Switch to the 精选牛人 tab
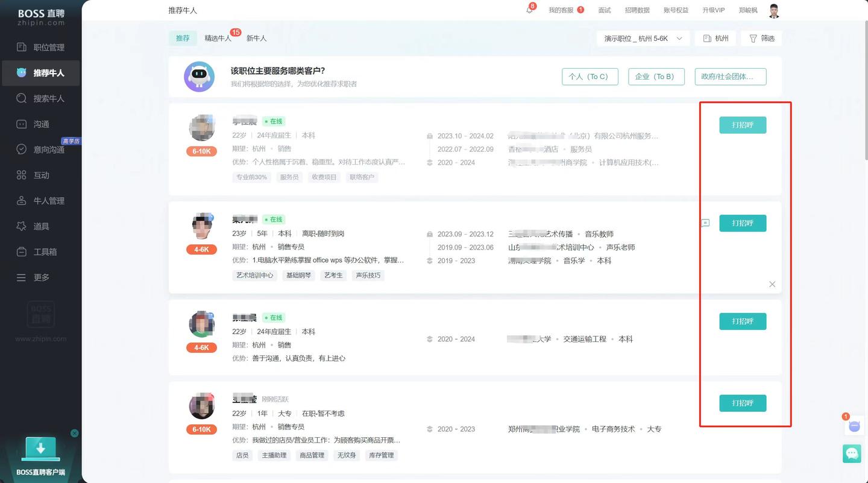Image resolution: width=868 pixels, height=483 pixels. coord(218,38)
